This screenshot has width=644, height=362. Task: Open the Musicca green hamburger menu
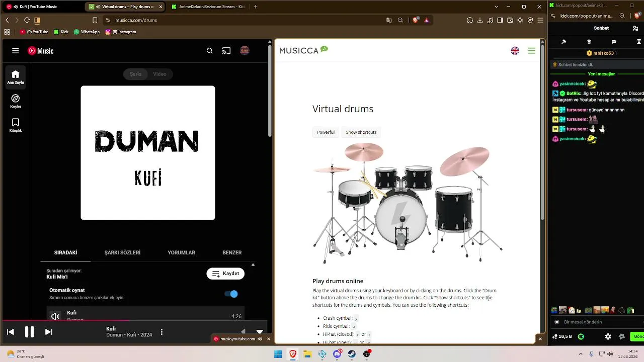point(532,51)
